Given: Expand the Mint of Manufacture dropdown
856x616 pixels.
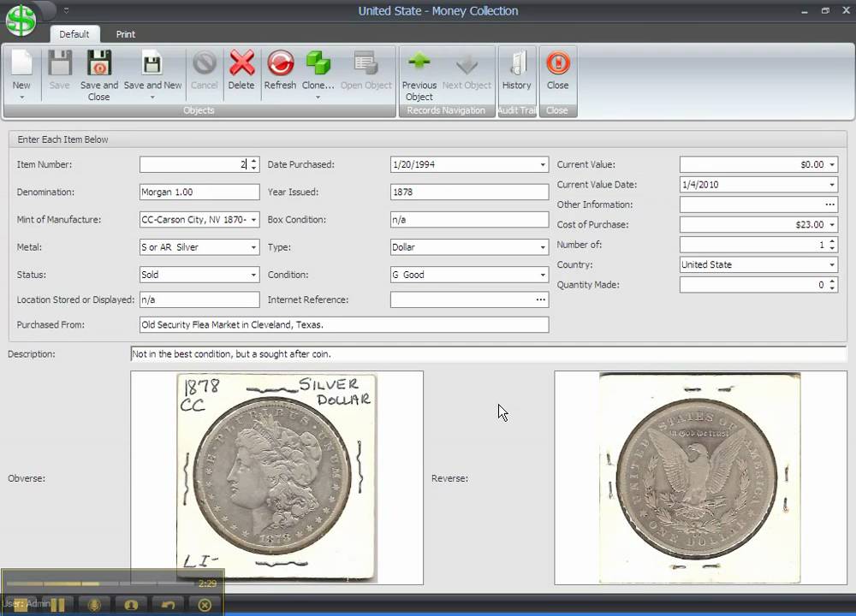Looking at the screenshot, I should (253, 220).
